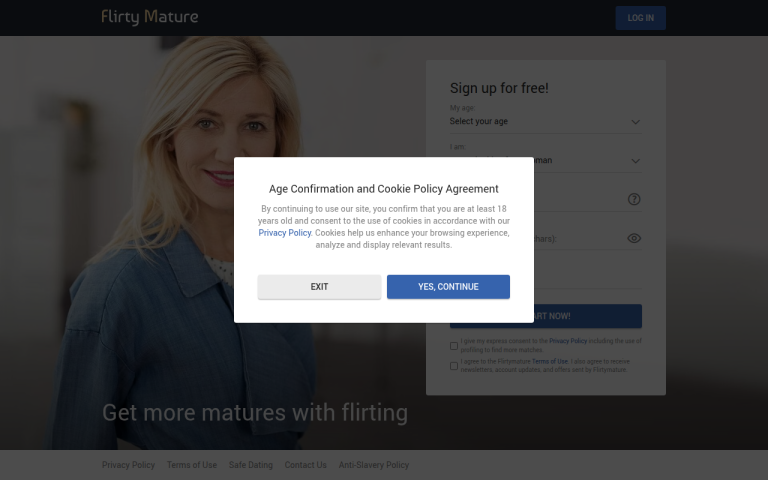
Task: Click the EXIT button in dialog
Action: click(x=319, y=287)
